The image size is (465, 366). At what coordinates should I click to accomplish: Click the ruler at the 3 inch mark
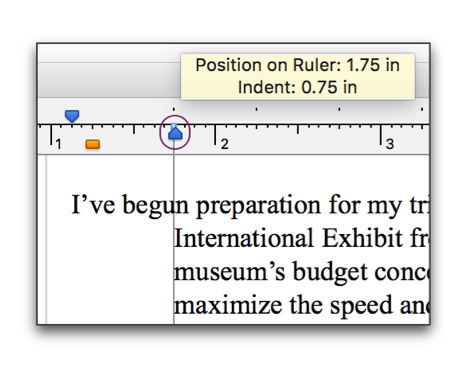(381, 135)
